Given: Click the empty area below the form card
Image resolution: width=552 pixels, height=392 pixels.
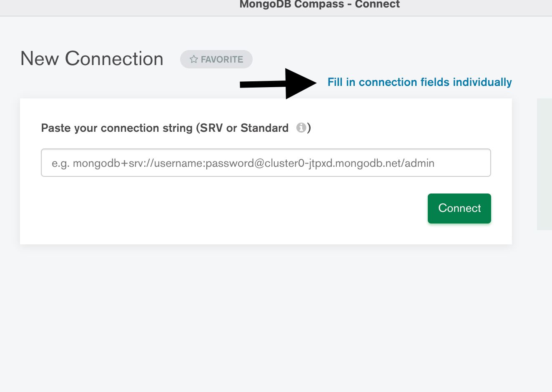Looking at the screenshot, I should pos(267,317).
